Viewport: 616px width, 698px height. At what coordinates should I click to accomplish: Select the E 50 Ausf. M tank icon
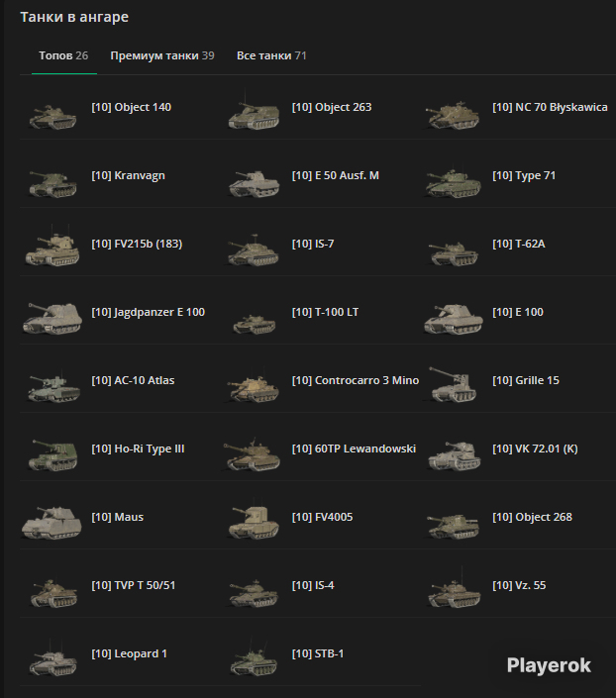pyautogui.click(x=254, y=184)
